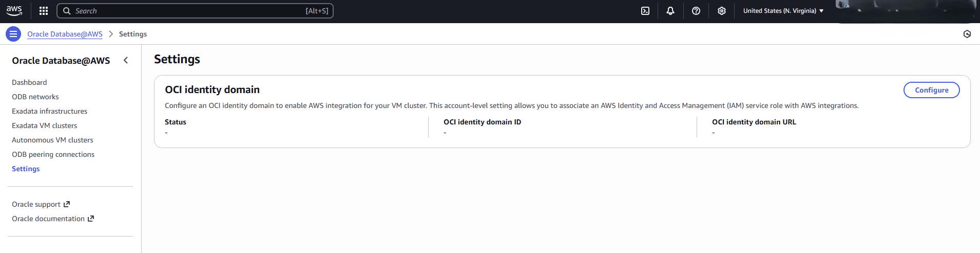
Task: Click the OCI identity domain URL label
Action: 754,122
